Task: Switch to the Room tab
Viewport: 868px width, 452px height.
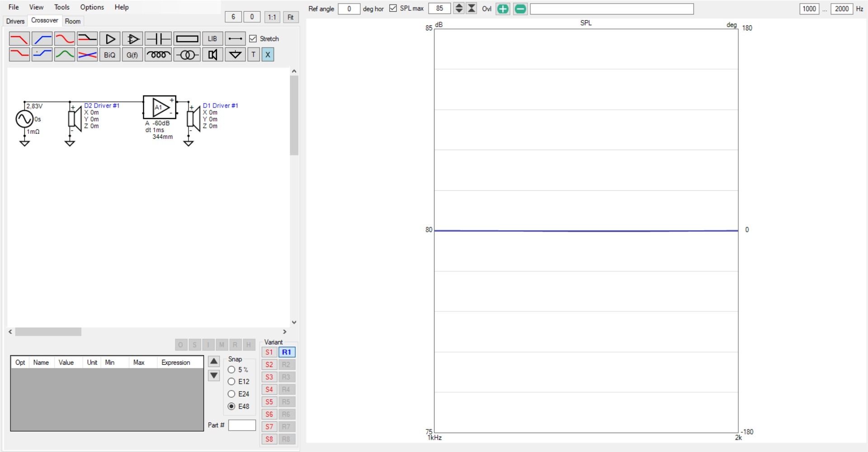Action: click(73, 21)
